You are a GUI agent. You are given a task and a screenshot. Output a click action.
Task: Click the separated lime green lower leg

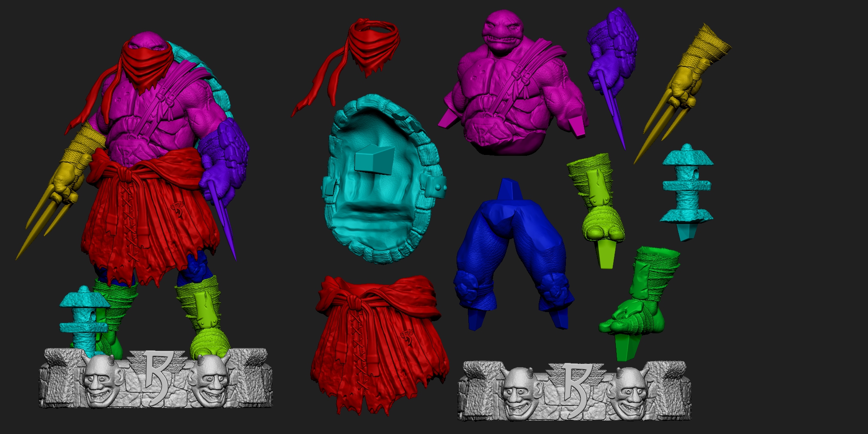(597, 204)
